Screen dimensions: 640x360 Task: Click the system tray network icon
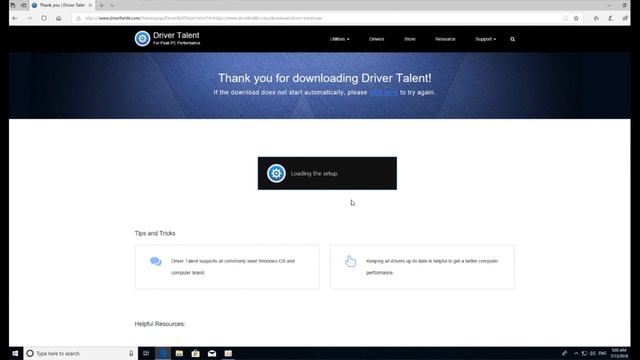[584, 353]
